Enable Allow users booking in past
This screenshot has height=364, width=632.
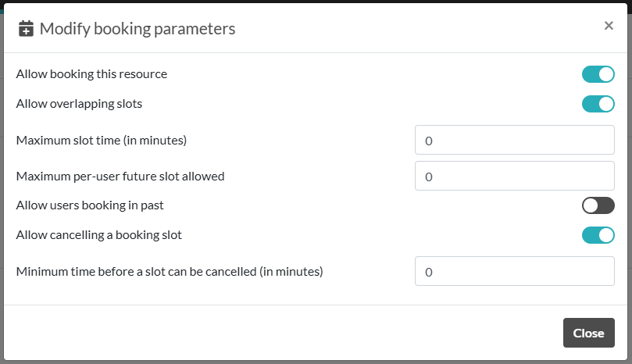[x=598, y=205]
